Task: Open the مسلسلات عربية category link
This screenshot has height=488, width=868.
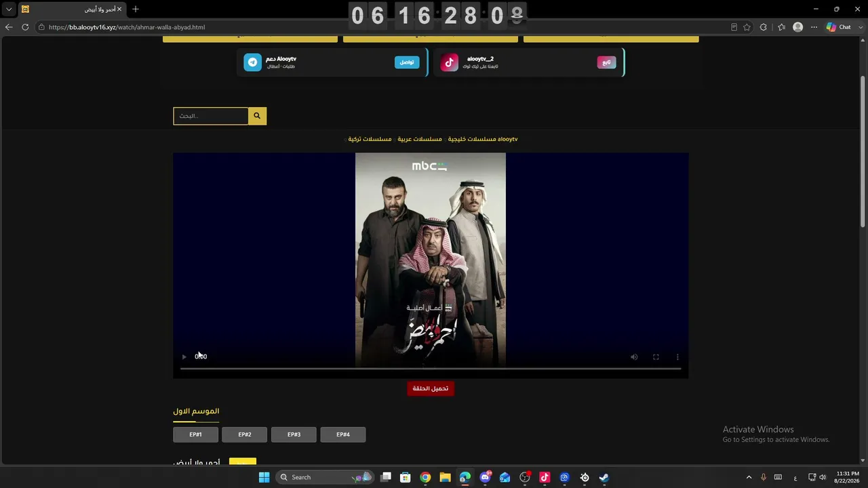Action: [x=420, y=139]
